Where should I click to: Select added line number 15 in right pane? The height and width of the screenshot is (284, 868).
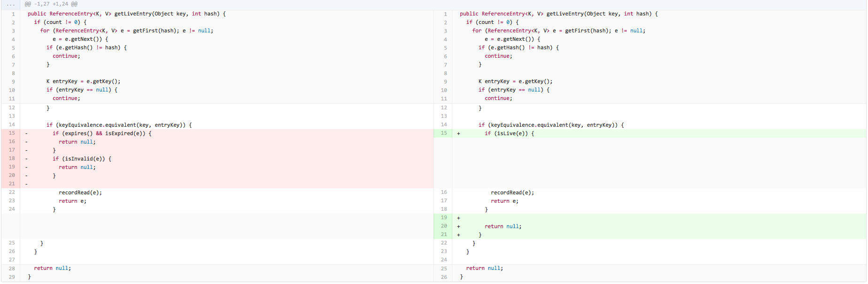click(444, 133)
